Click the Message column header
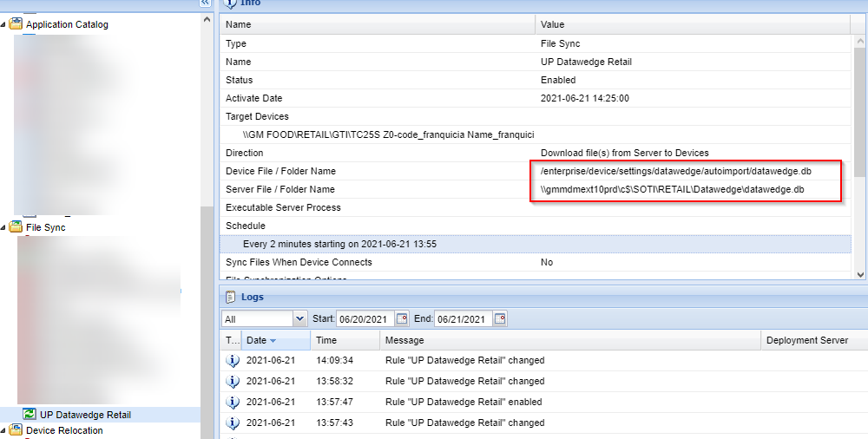This screenshot has height=439, width=868. point(569,340)
